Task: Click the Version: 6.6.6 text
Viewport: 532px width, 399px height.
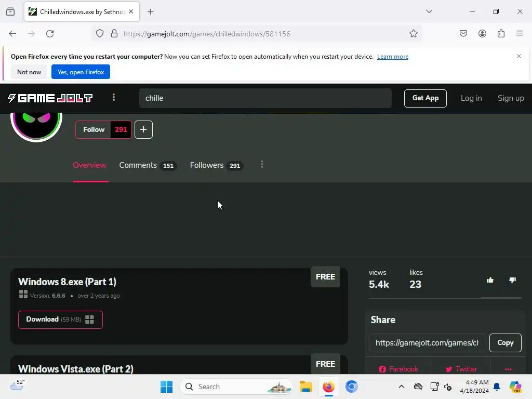Action: click(47, 296)
